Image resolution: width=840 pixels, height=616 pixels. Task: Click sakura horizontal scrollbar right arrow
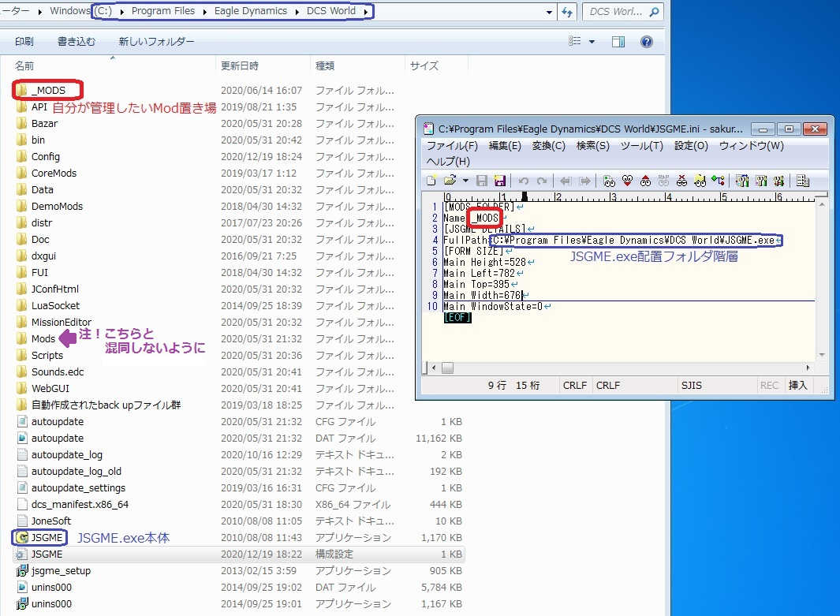coord(808,368)
